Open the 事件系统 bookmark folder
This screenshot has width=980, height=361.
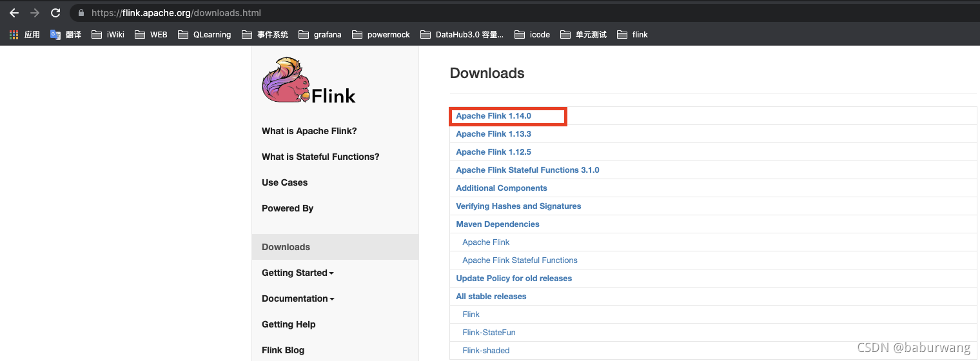(265, 35)
